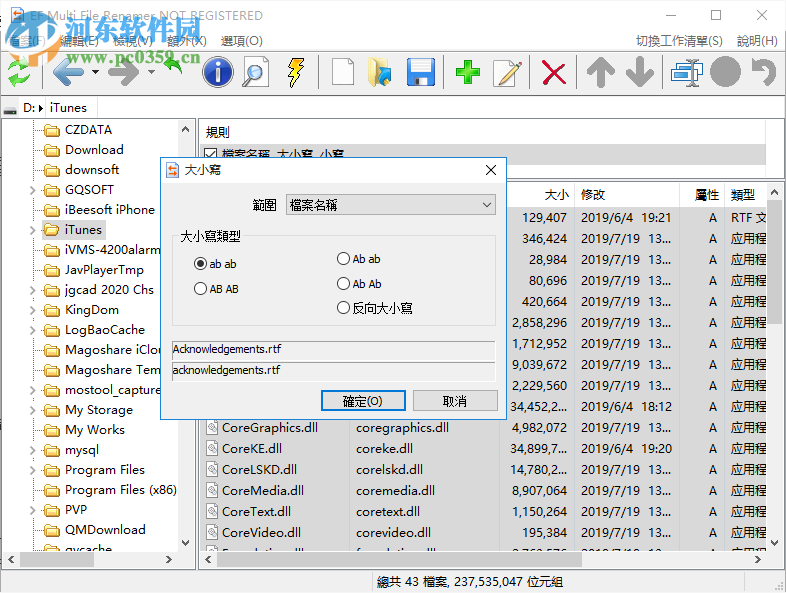Open the 切換工作清單(S) menu
786x593 pixels.
tap(679, 41)
